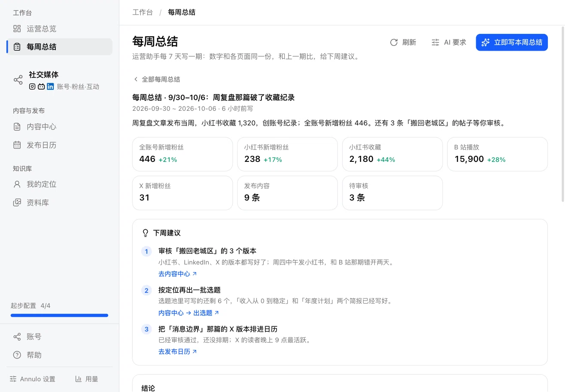Follow the 去内容中心 link
The width and height of the screenshot is (565, 392).
point(177,273)
